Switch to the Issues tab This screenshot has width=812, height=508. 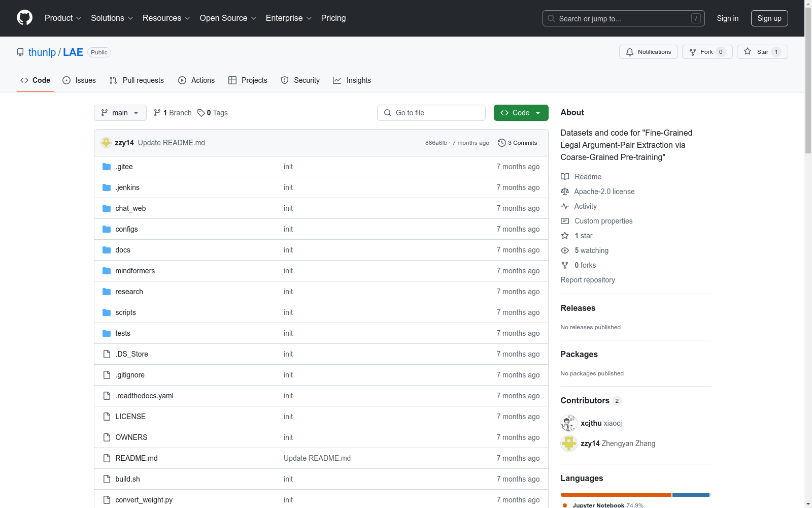tap(79, 80)
